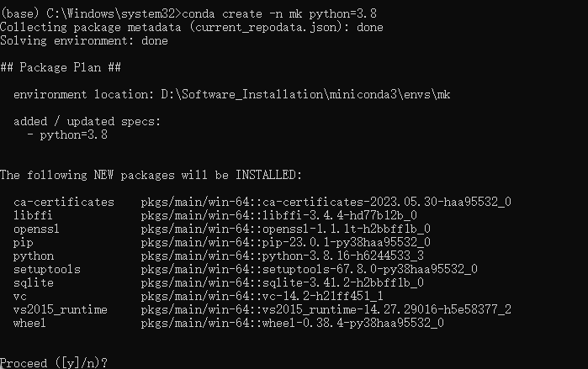Click the Solving environment: done line
Screen dimensions: 588x369
tap(84, 41)
